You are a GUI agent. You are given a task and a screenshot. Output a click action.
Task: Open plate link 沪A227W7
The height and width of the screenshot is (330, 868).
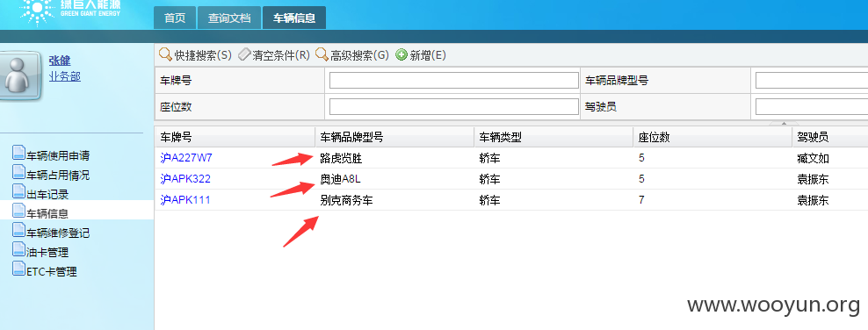[186, 158]
